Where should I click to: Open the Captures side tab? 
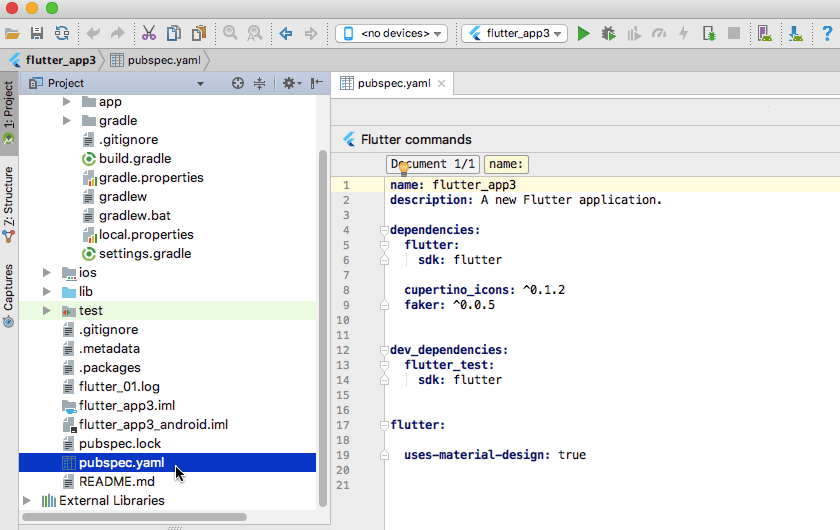pyautogui.click(x=9, y=295)
